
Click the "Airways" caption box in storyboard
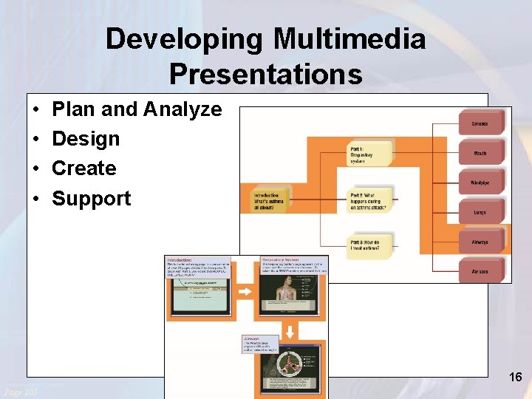point(261,344)
